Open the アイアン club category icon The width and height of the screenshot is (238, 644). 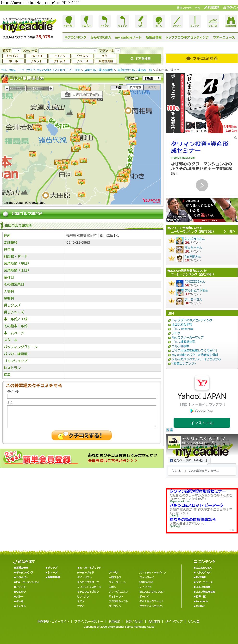[105, 21]
